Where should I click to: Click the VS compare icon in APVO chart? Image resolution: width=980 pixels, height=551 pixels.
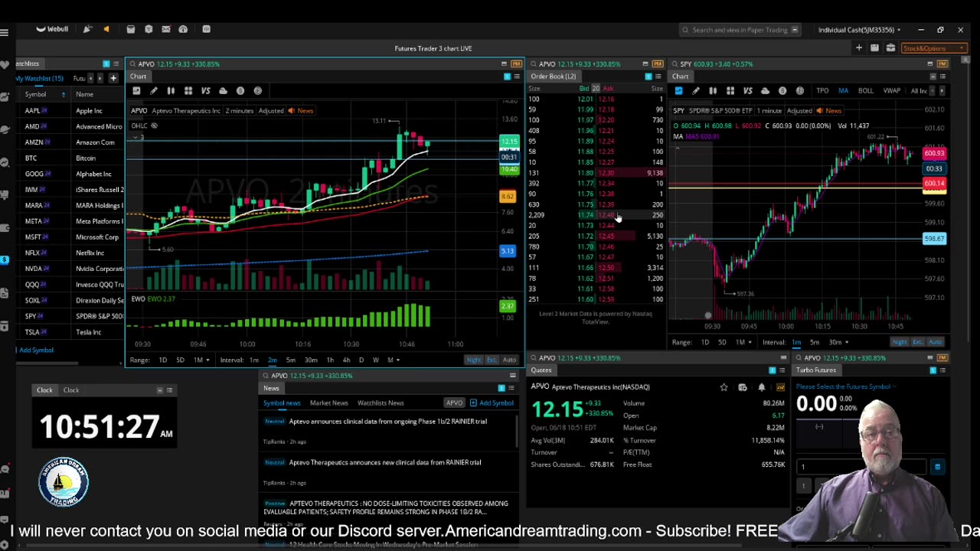click(205, 91)
